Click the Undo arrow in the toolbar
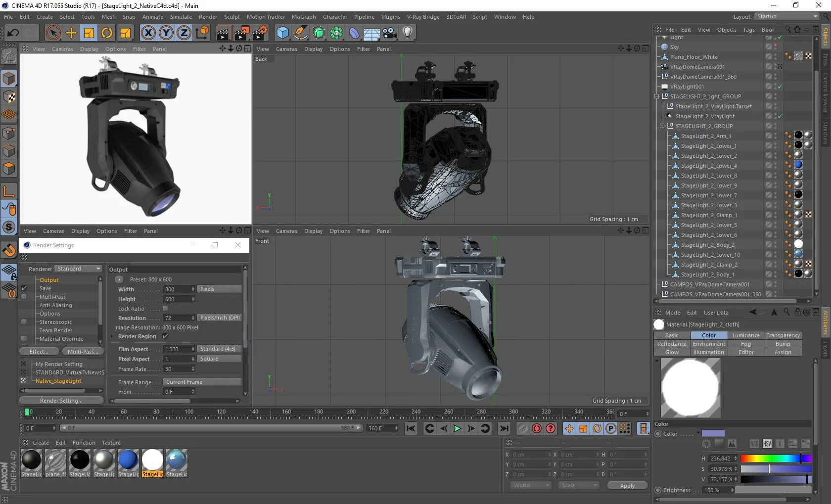Viewport: 831px width, 504px height. [13, 33]
